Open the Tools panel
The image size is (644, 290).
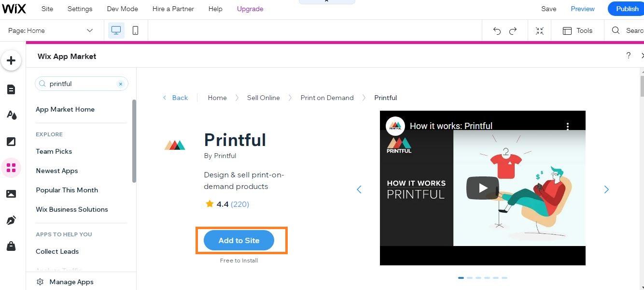[x=577, y=30]
